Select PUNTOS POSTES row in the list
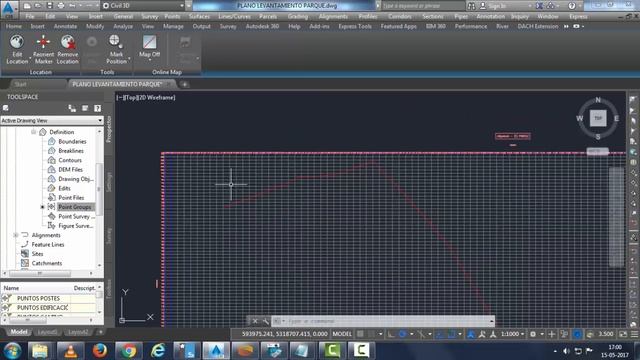640x360 pixels. coord(49,298)
